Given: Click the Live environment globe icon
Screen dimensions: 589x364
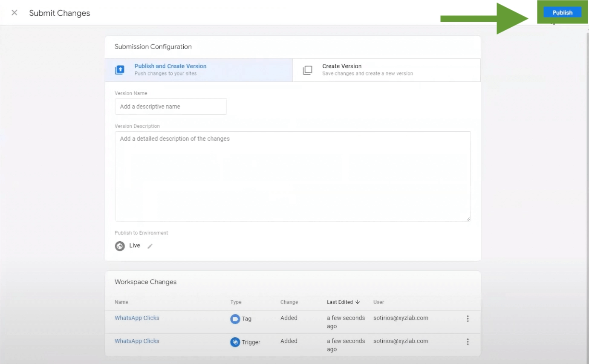Looking at the screenshot, I should [x=120, y=246].
